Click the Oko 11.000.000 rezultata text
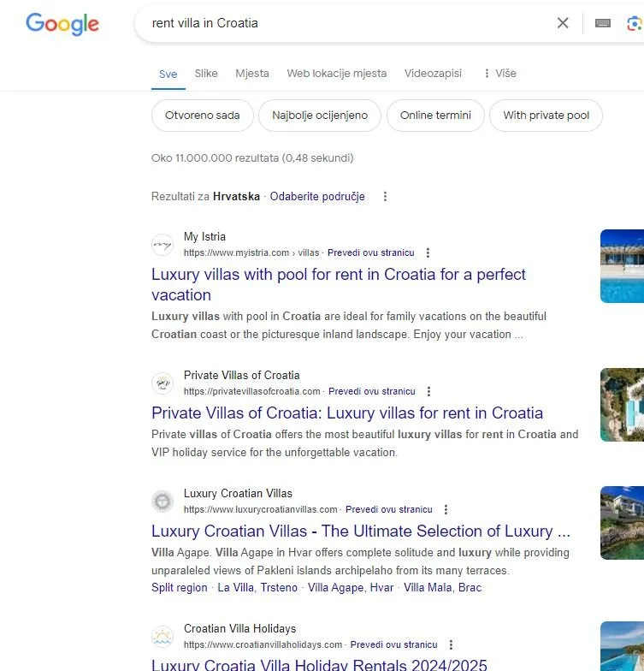The image size is (644, 671). click(x=252, y=158)
